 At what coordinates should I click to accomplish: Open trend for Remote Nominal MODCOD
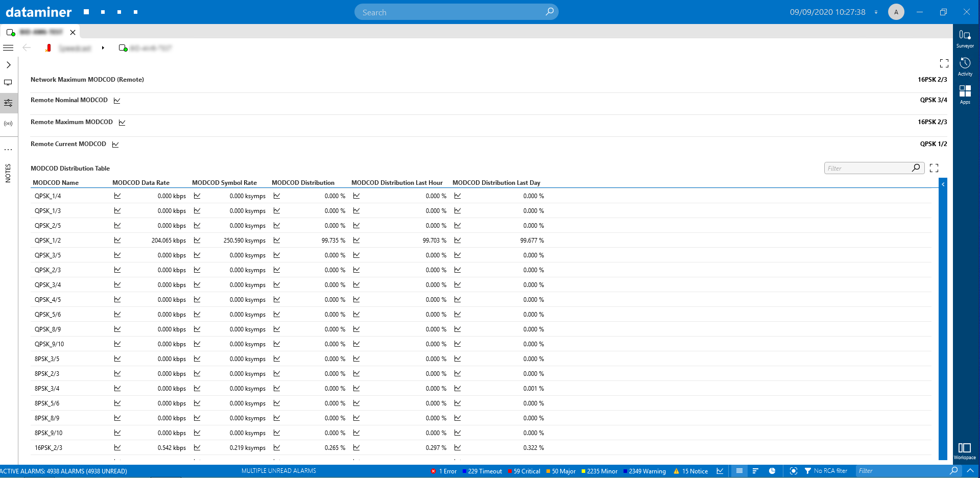[117, 101]
